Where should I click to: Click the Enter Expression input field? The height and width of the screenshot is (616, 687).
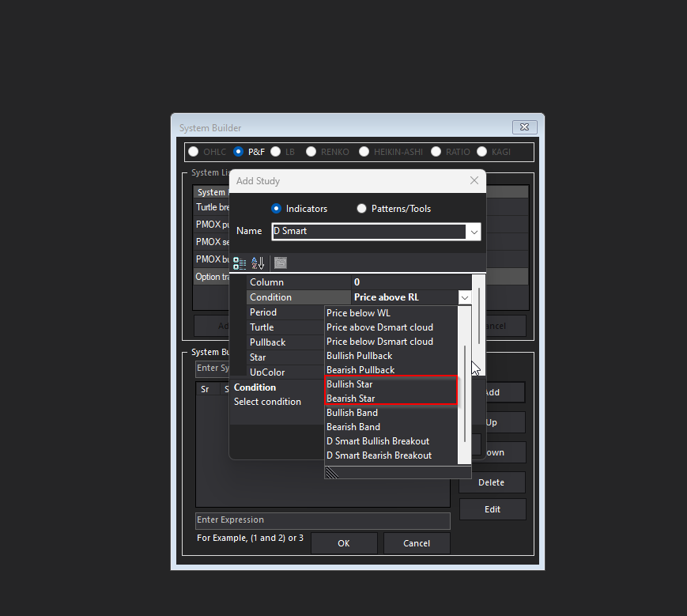[323, 520]
